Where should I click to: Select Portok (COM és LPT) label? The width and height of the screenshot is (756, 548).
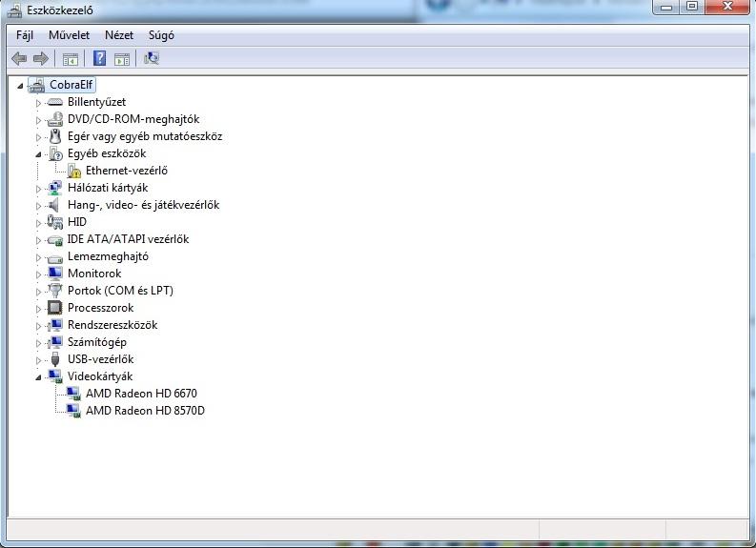[120, 291]
